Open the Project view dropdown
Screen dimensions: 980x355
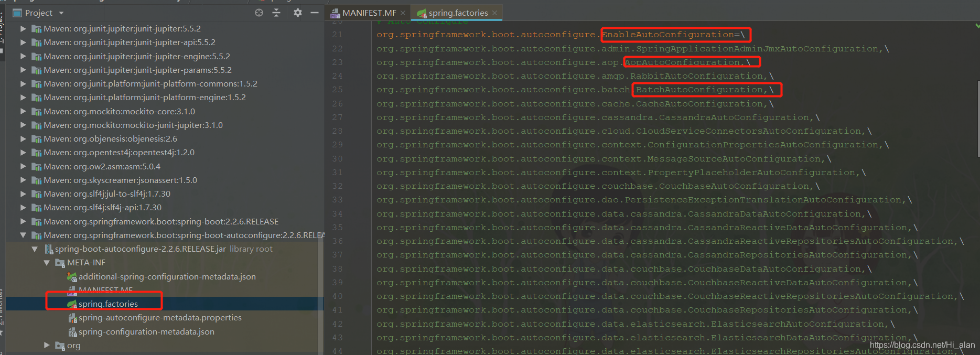click(x=61, y=13)
